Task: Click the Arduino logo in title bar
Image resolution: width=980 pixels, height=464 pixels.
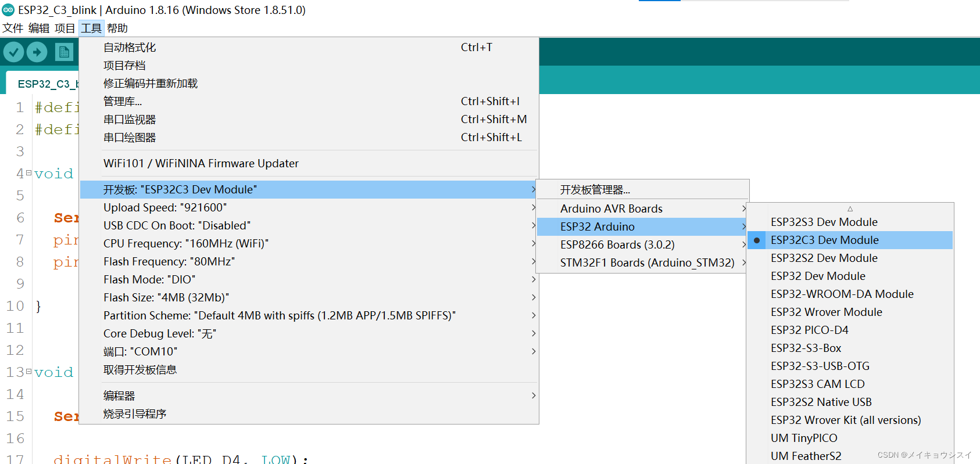Action: click(x=8, y=9)
